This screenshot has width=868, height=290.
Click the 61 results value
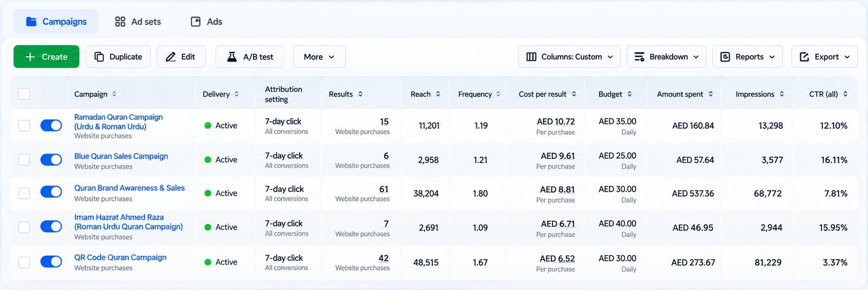[384, 189]
